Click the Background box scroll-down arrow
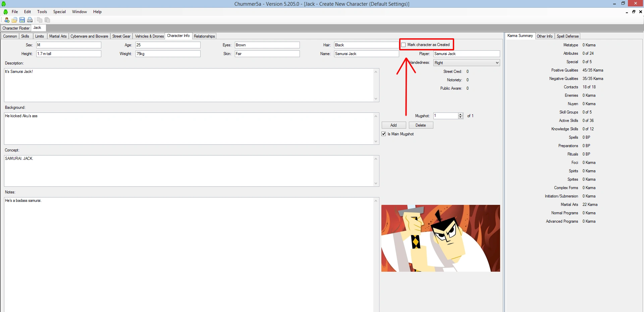Image resolution: width=644 pixels, height=312 pixels. (x=376, y=141)
